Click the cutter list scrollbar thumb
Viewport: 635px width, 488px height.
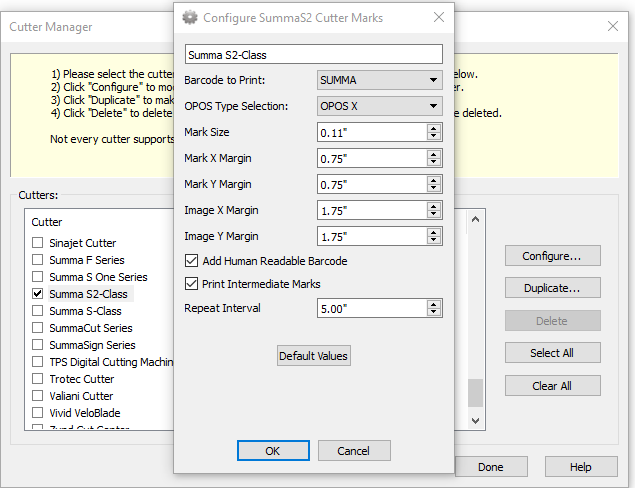tap(475, 393)
